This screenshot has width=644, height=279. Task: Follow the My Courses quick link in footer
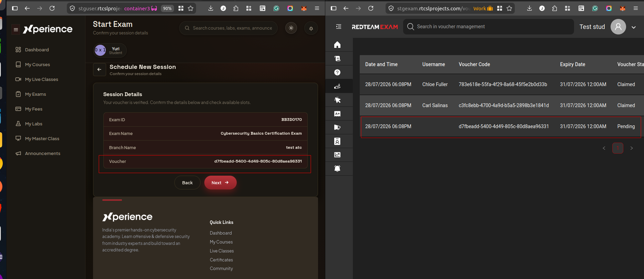[x=221, y=242]
